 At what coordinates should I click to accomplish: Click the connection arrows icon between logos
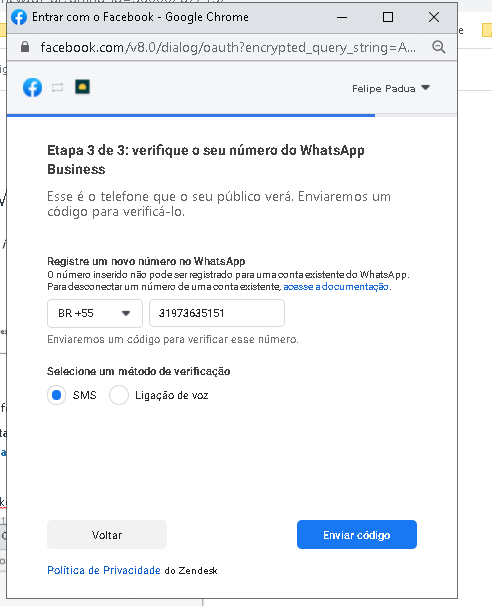58,88
